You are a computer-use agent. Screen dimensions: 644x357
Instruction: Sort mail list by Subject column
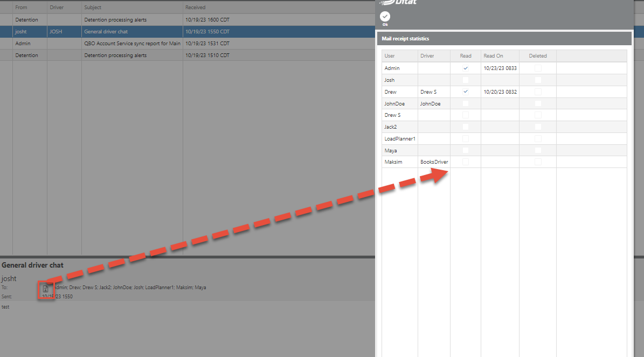93,8
